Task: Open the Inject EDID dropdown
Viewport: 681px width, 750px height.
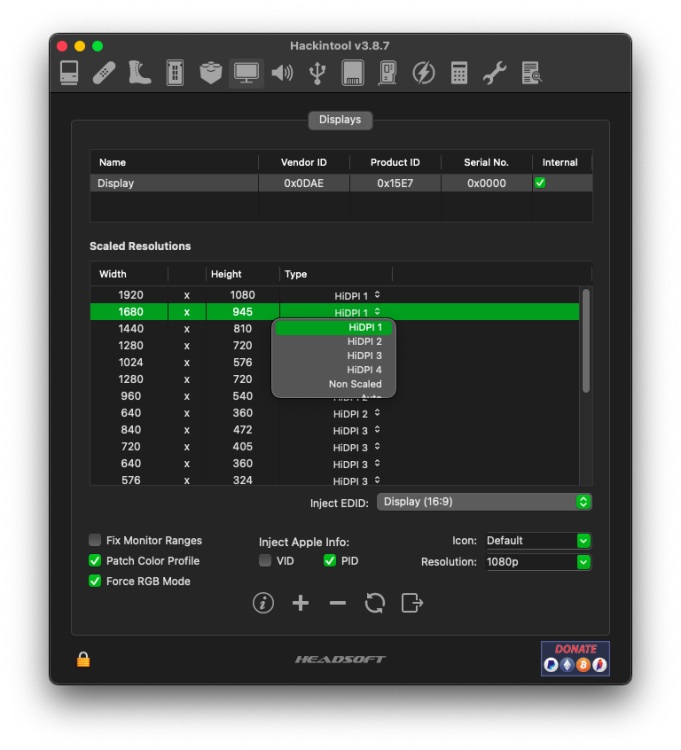Action: tap(484, 502)
